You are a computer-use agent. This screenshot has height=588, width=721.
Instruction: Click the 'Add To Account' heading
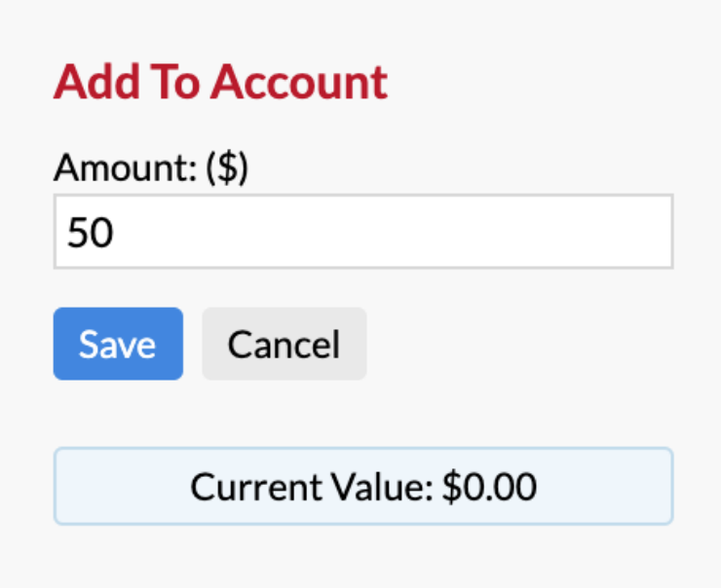pos(220,82)
